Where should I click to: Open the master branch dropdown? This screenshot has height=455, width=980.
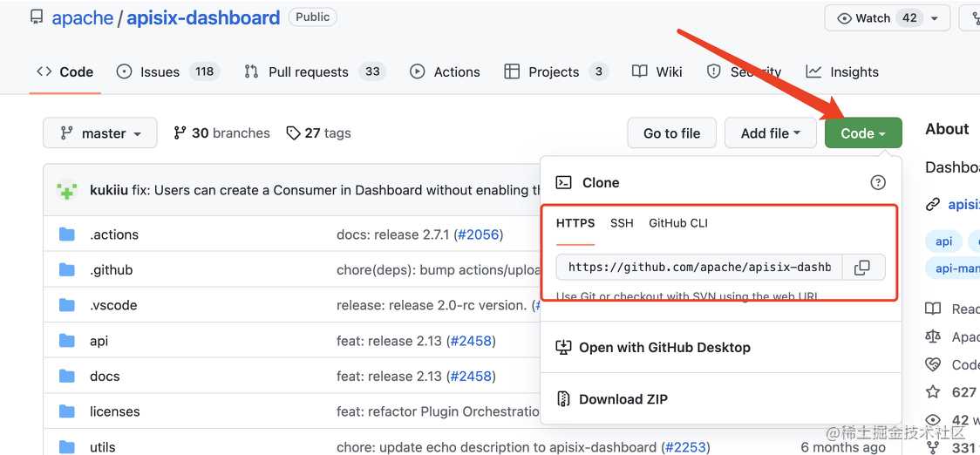100,133
